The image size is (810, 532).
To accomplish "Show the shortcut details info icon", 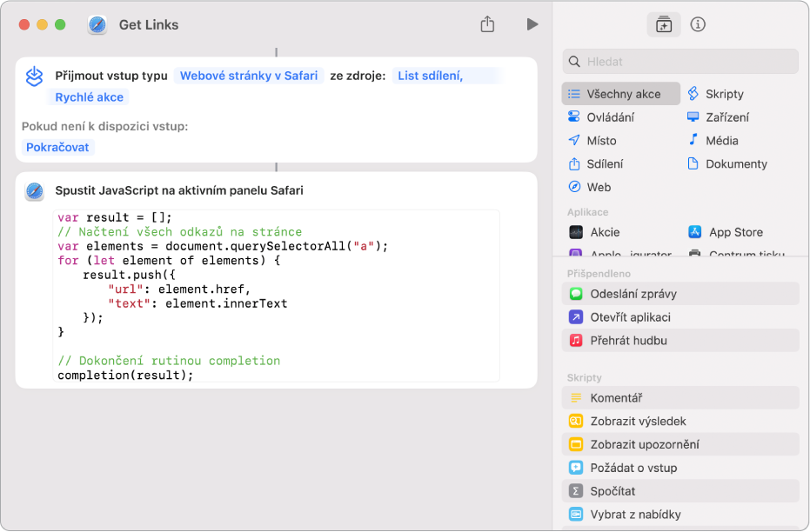I will [697, 24].
